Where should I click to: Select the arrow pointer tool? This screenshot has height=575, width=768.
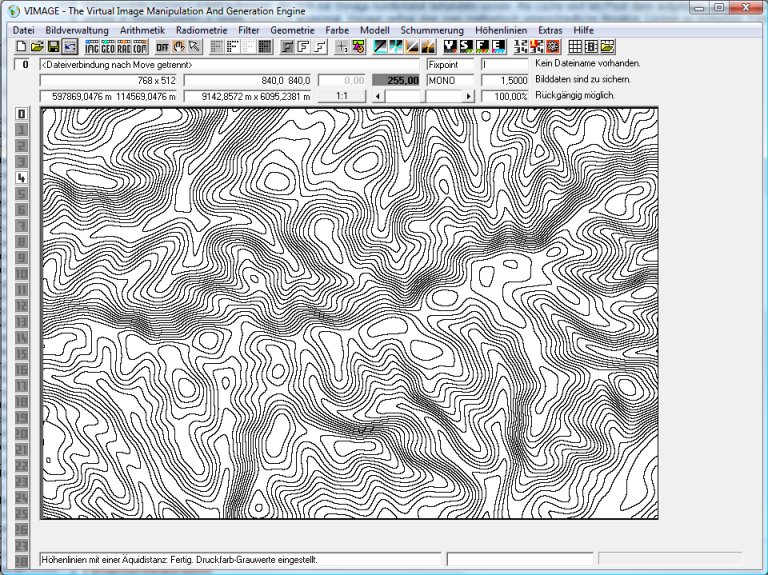pyautogui.click(x=195, y=47)
